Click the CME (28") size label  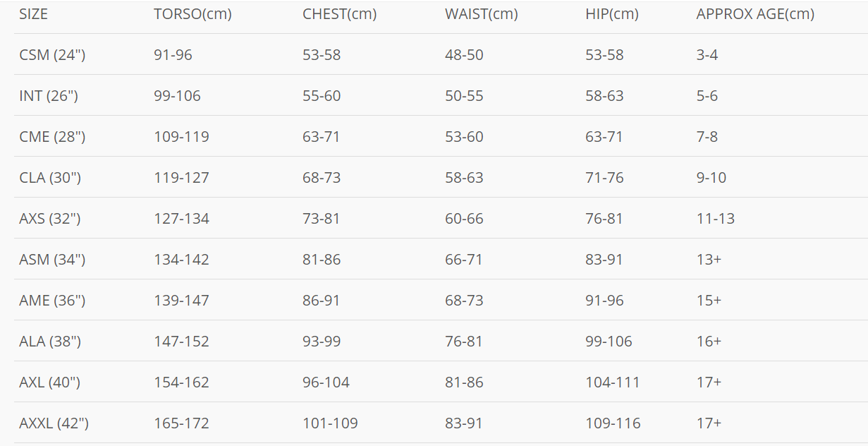[52, 137]
